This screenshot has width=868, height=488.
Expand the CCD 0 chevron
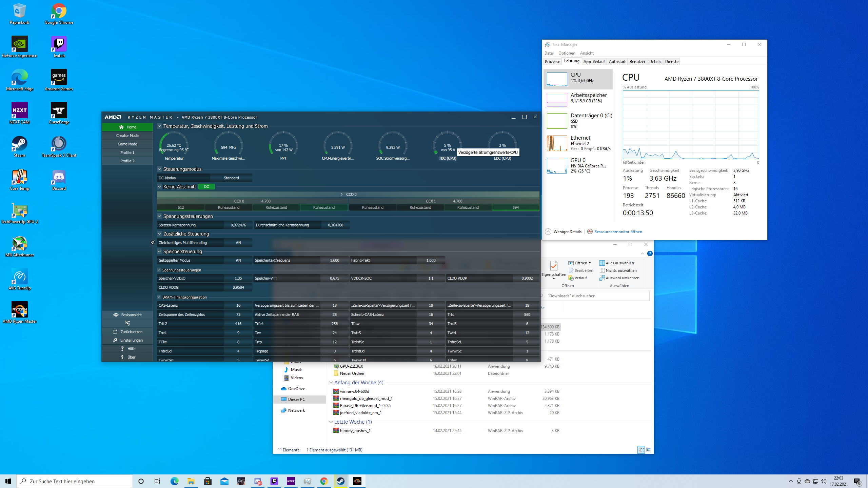pos(342,195)
